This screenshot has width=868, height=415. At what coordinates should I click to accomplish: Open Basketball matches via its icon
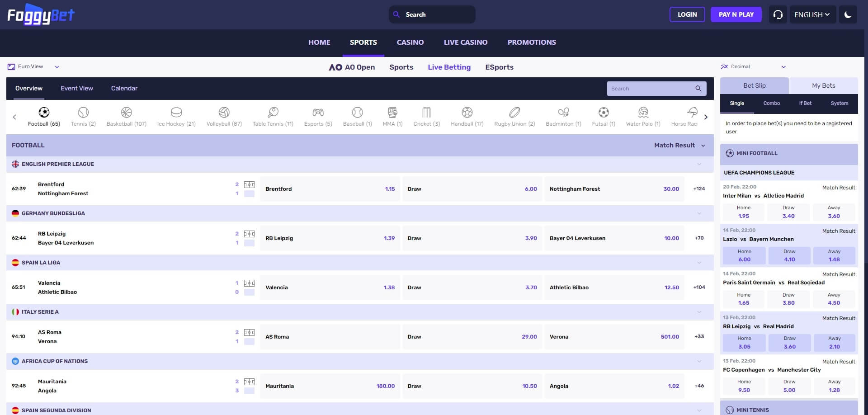click(127, 112)
